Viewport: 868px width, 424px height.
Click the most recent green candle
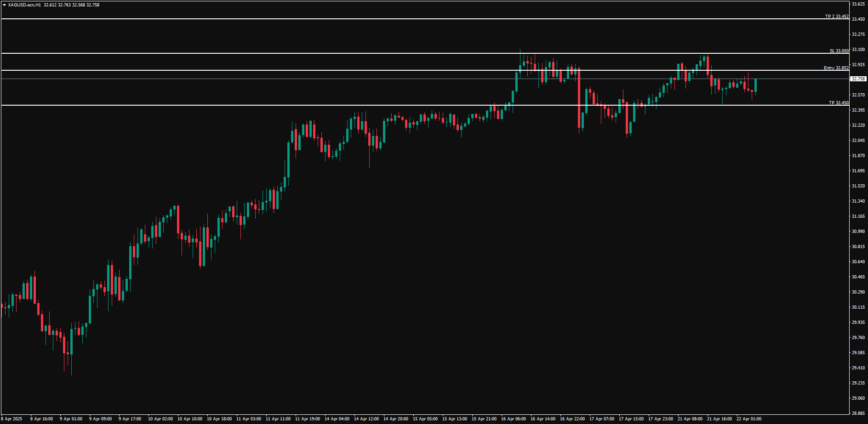tap(755, 85)
